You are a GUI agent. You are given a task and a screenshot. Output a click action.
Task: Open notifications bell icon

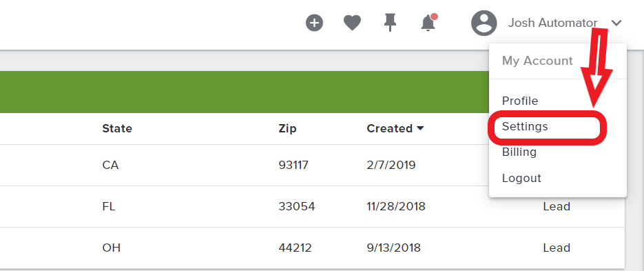point(429,22)
